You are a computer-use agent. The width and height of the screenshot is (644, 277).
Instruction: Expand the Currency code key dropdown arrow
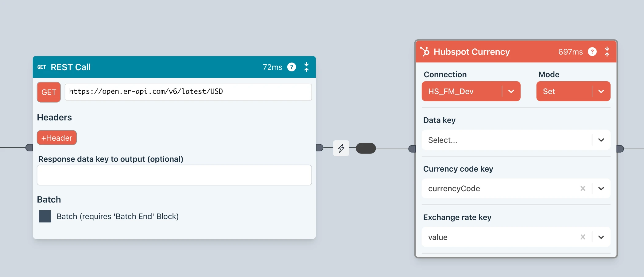pyautogui.click(x=601, y=188)
